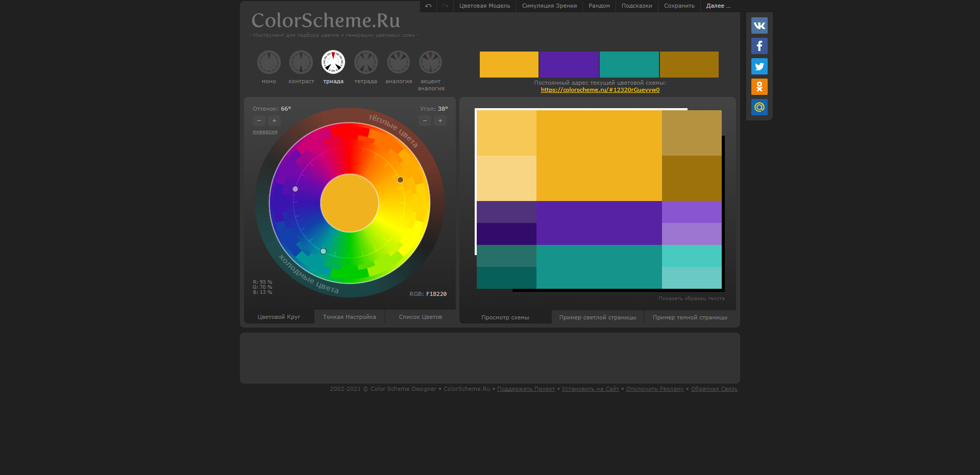
Task: Click the redo arrow icon
Action: pos(445,6)
